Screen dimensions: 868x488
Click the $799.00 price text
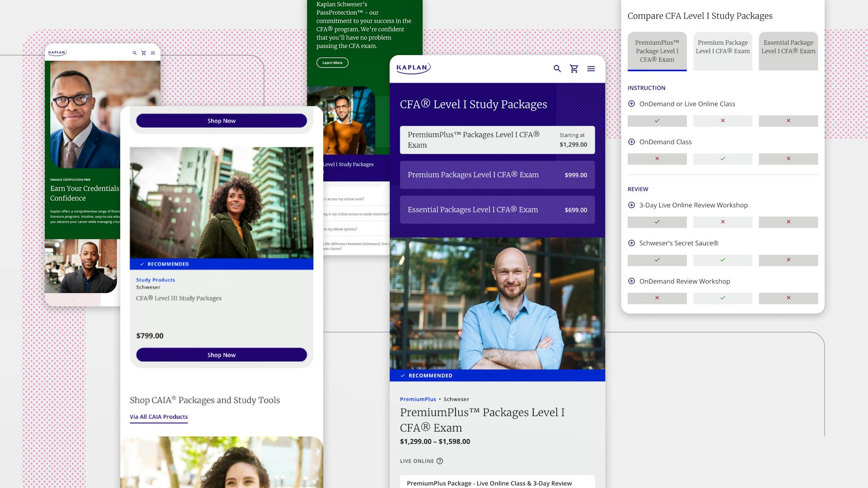[x=150, y=336]
